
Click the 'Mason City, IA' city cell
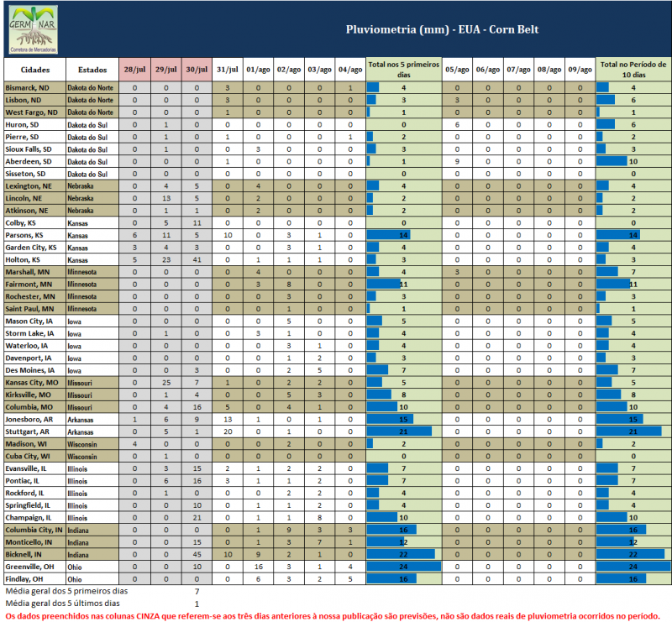pyautogui.click(x=35, y=321)
